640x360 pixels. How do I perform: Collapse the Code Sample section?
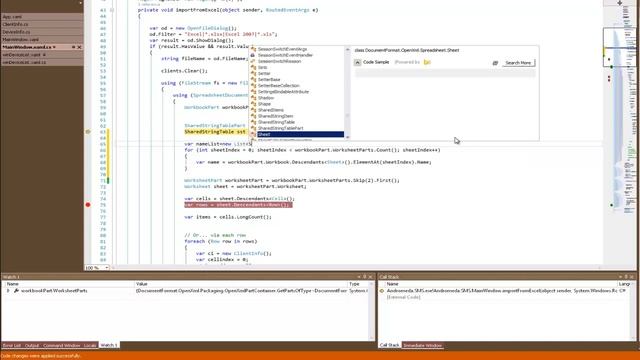358,62
